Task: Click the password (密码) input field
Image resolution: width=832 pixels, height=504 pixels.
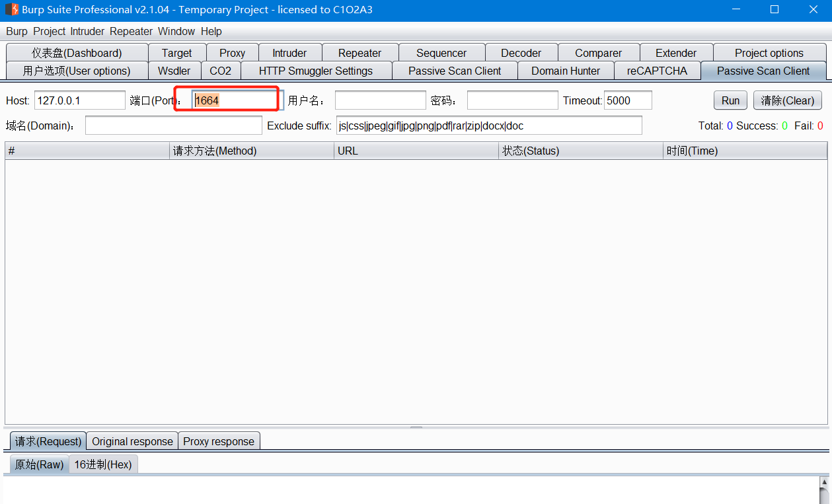Action: tap(513, 100)
